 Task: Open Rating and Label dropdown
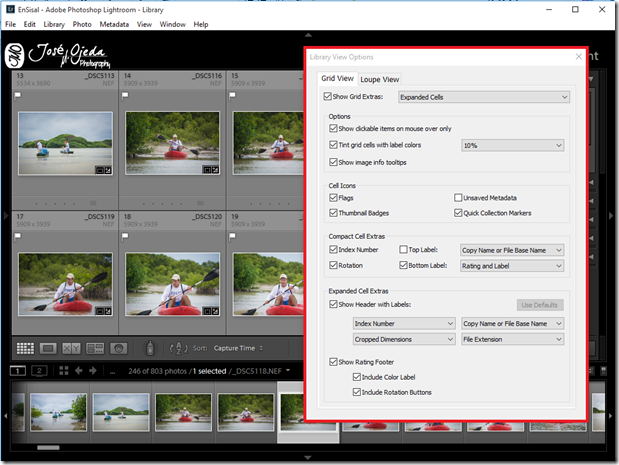(512, 266)
